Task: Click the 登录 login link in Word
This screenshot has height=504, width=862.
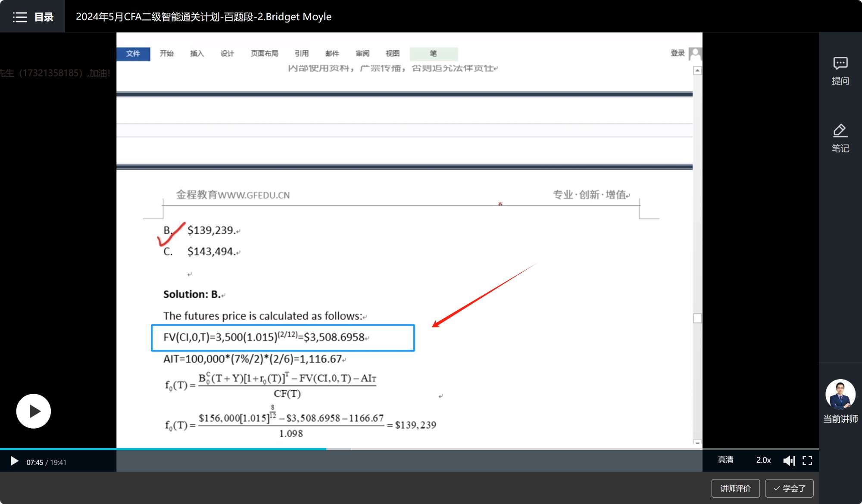Action: point(677,53)
